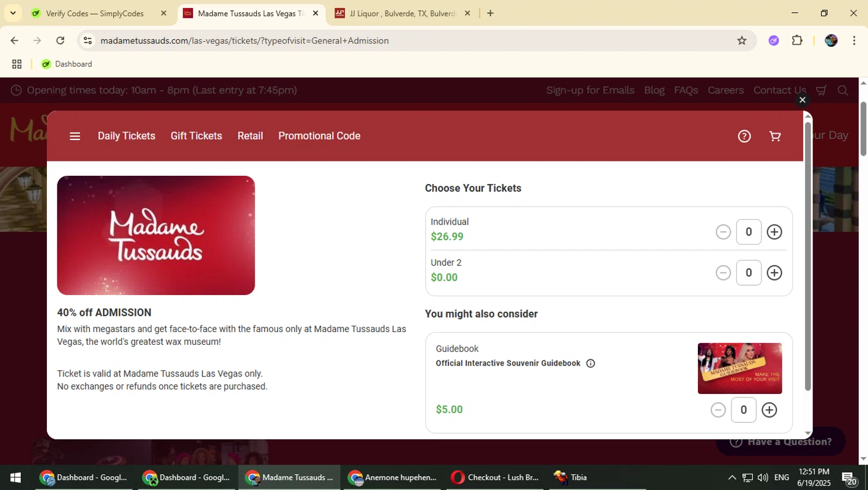Open the Careers link
The image size is (868, 490).
pos(726,90)
